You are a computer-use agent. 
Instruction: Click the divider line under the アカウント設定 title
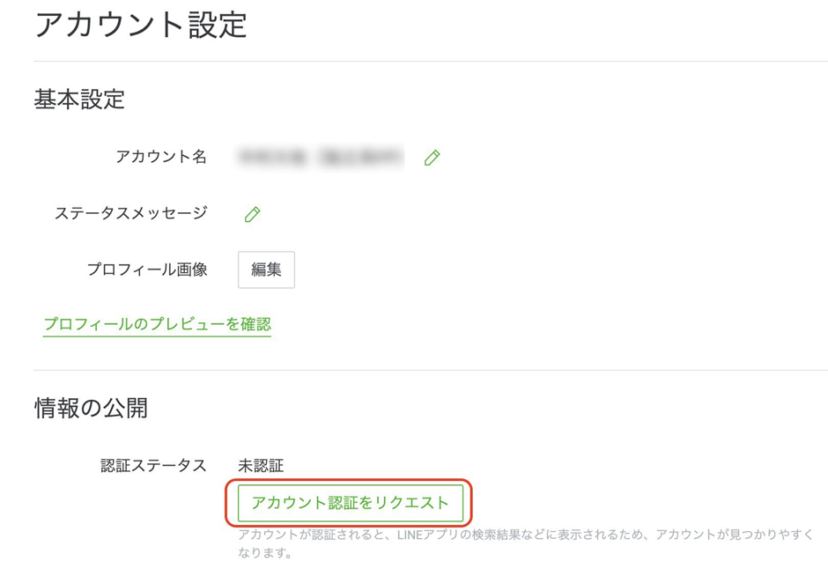tap(430, 61)
